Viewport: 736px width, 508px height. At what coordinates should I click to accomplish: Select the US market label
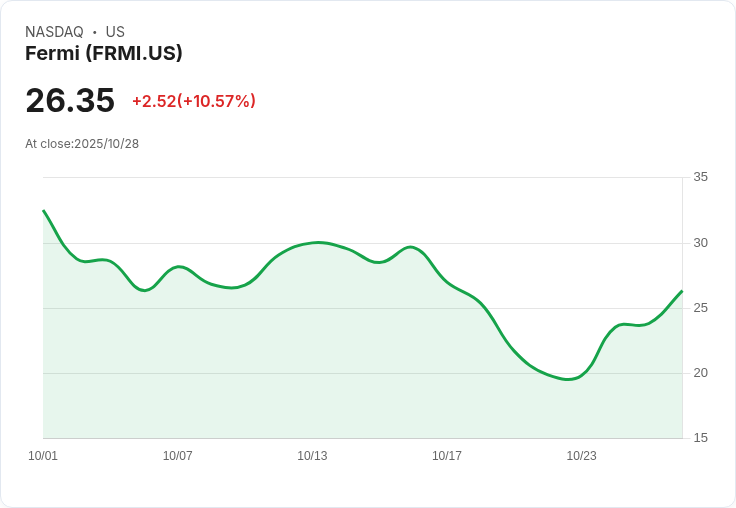[x=115, y=32]
